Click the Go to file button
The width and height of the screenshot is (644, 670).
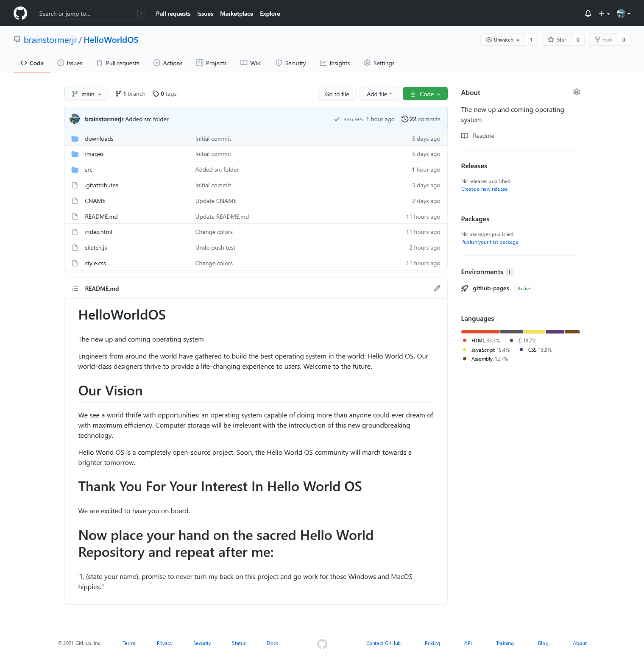tap(337, 94)
